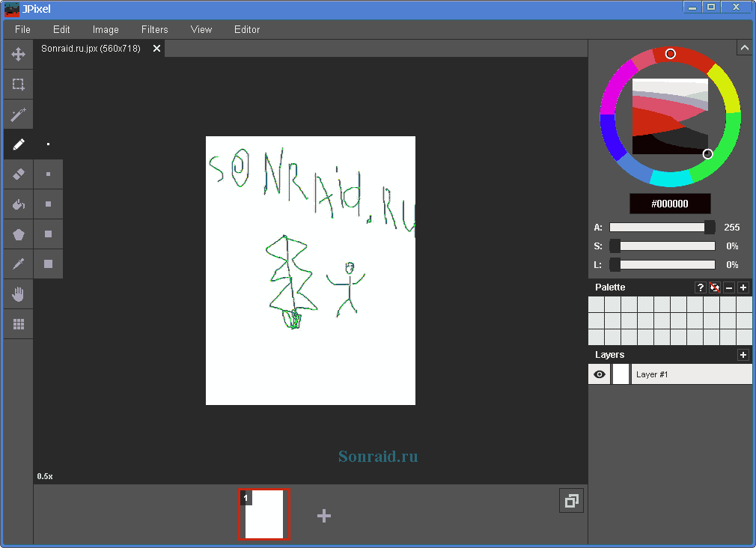Viewport: 756px width, 548px height.
Task: Select the Eraser tool
Action: pyautogui.click(x=18, y=174)
